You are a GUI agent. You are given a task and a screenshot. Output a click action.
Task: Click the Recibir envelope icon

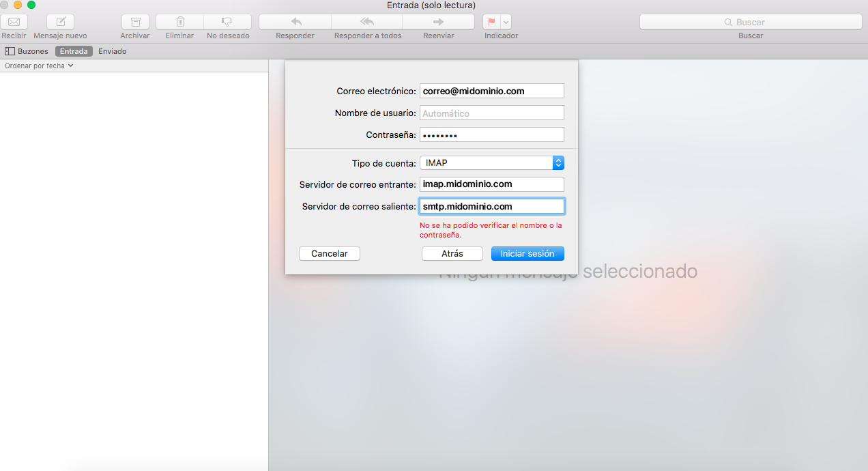pos(14,22)
